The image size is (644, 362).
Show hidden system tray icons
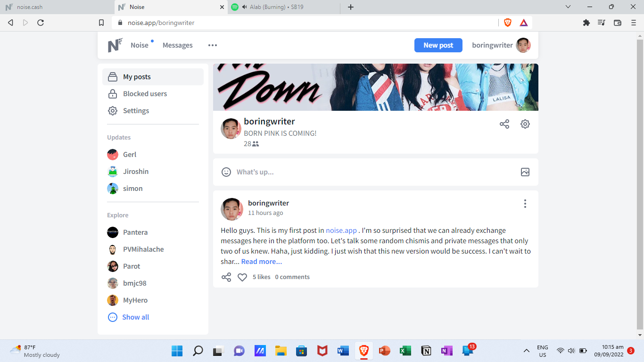[x=526, y=351]
